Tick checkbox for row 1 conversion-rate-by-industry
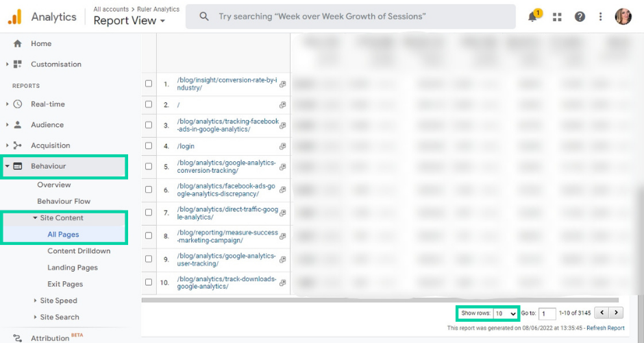644x343 pixels. (x=149, y=84)
